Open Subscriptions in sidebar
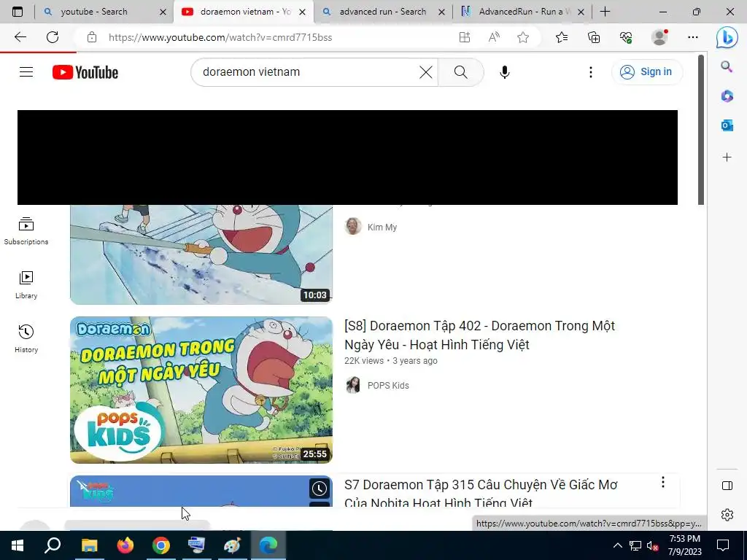This screenshot has height=560, width=747. pyautogui.click(x=26, y=231)
